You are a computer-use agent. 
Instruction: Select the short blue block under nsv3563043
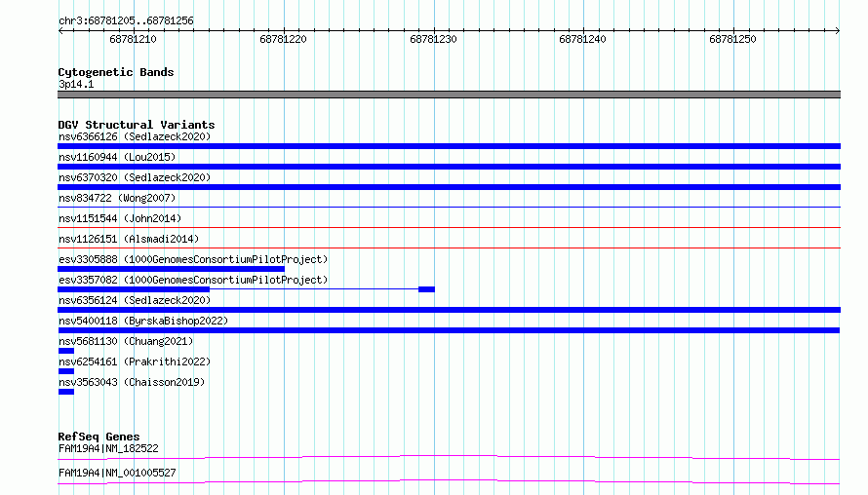[66, 392]
